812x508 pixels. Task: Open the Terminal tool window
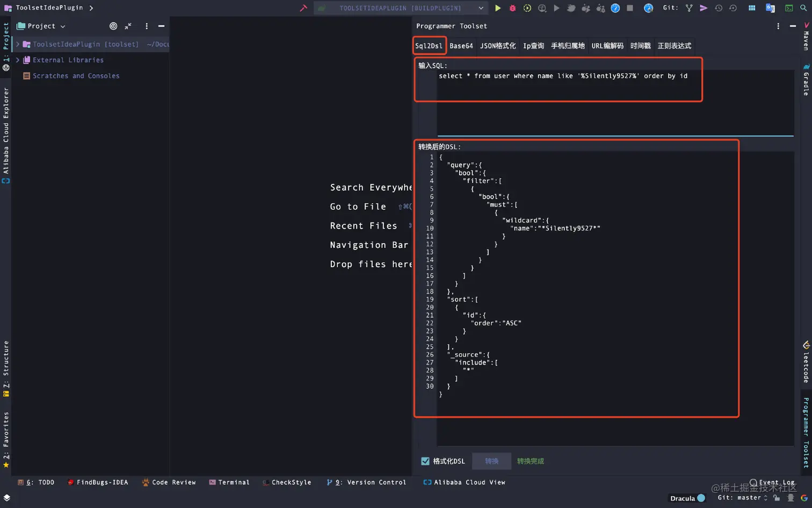click(229, 483)
